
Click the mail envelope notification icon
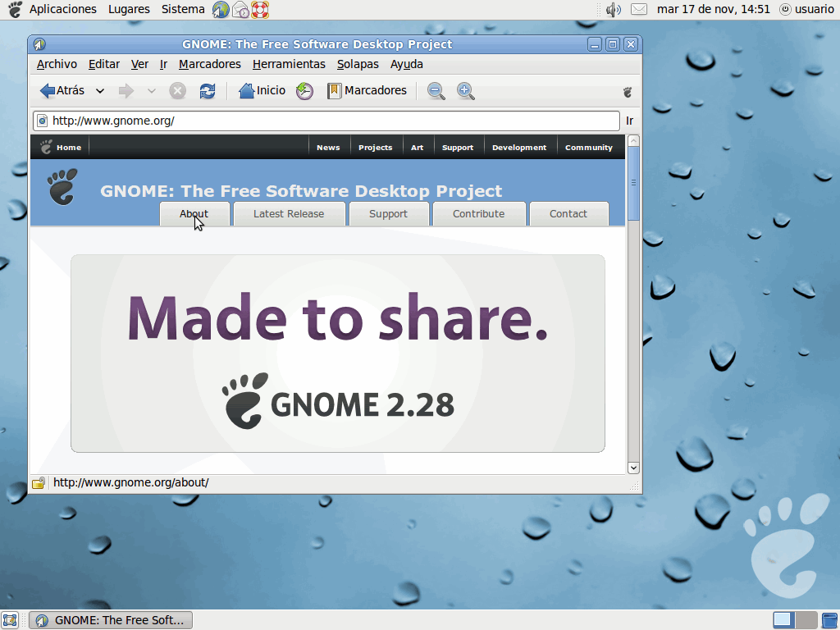coord(638,9)
